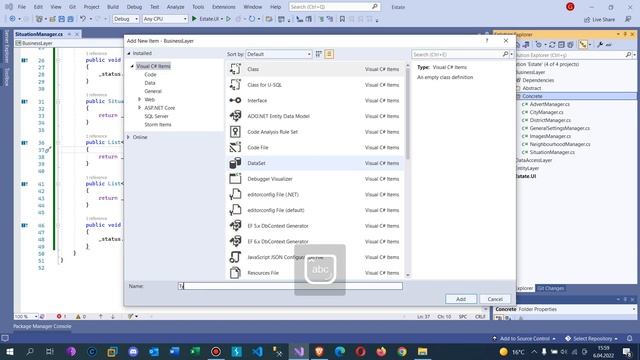Expand the ASP.NET Core category node
The height and width of the screenshot is (360, 640).
click(x=140, y=108)
